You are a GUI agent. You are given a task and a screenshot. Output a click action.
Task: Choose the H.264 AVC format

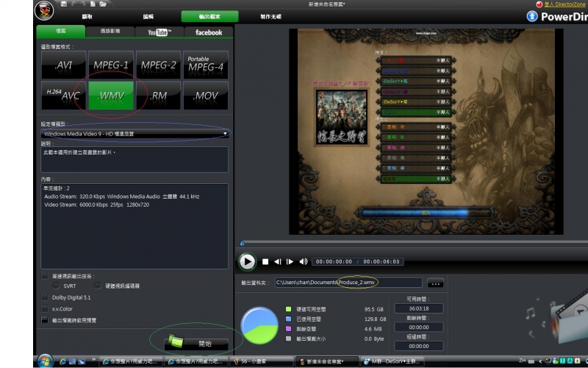pyautogui.click(x=63, y=96)
